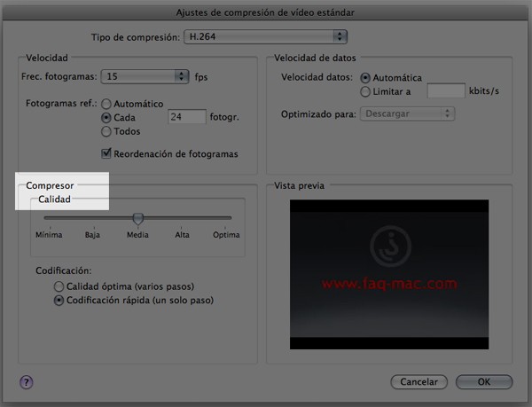Select the Limitar a data rate option

click(365, 91)
